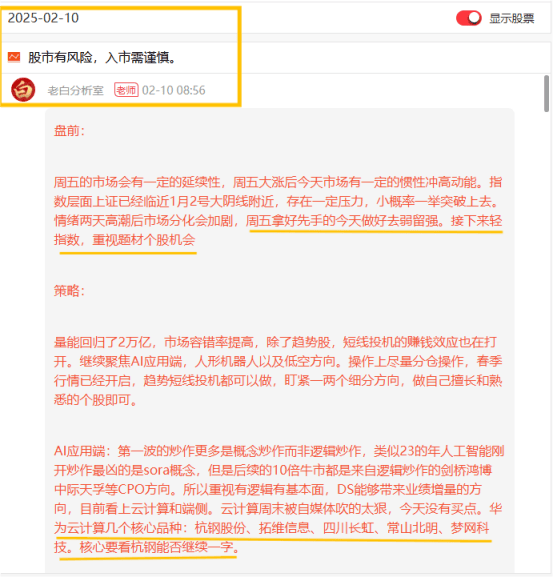Toggle the 显示股票 switch off
554x578 pixels.
point(469,18)
